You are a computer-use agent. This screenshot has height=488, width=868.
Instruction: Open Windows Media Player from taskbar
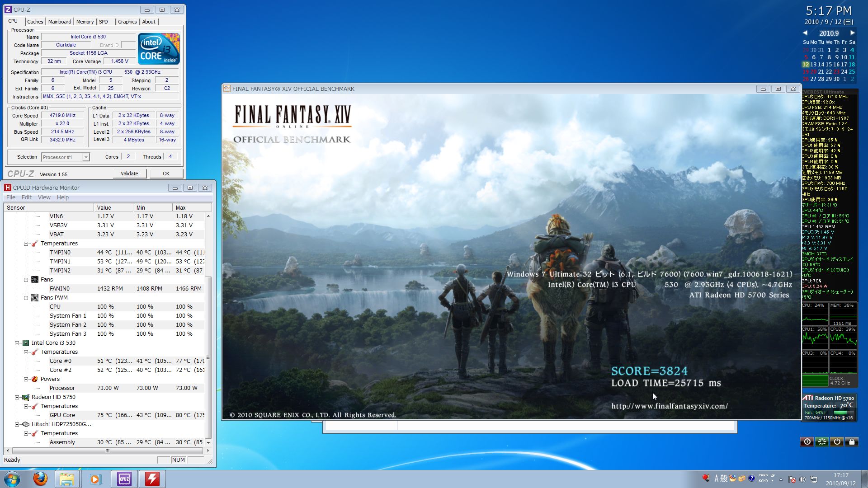click(95, 479)
